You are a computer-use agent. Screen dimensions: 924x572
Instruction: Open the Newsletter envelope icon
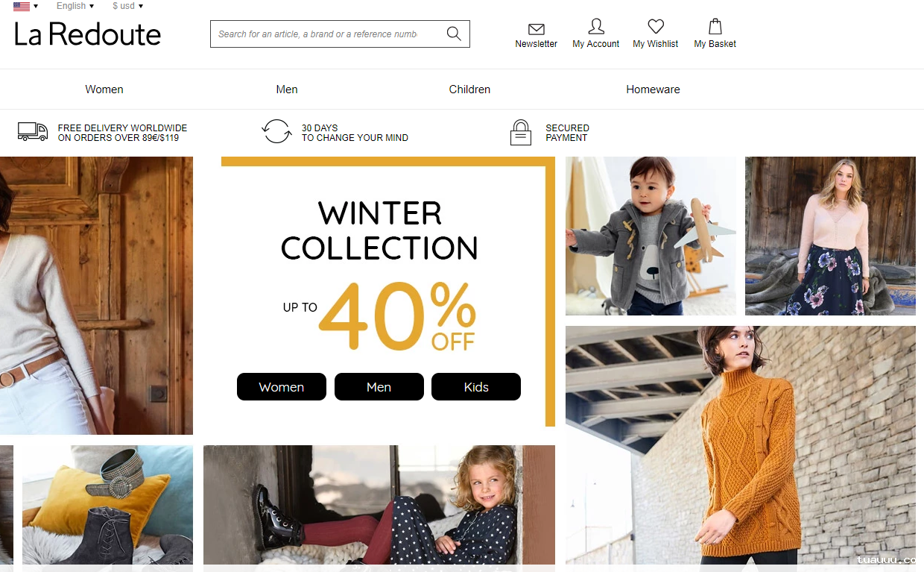tap(537, 29)
